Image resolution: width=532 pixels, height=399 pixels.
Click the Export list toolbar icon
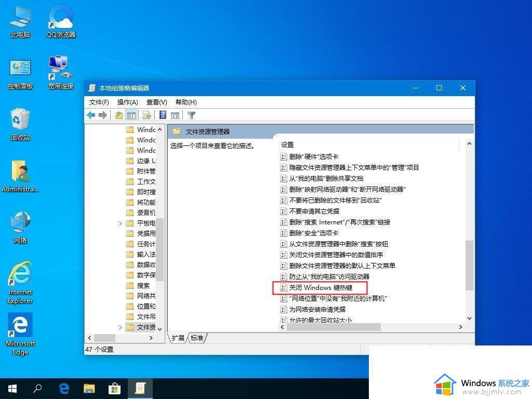147,115
